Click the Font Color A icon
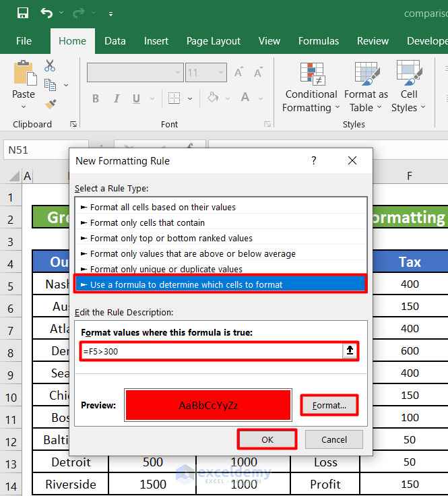 245,98
